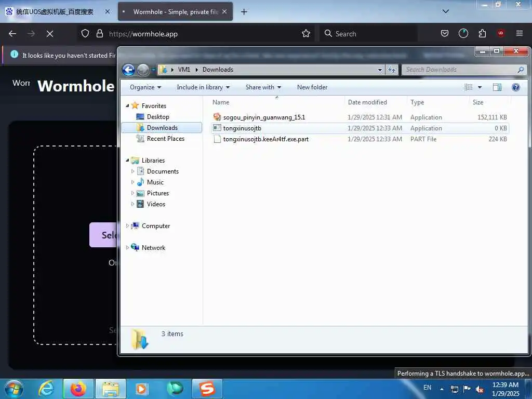Collapse the Libraries group
The image size is (532, 399).
[x=128, y=160]
